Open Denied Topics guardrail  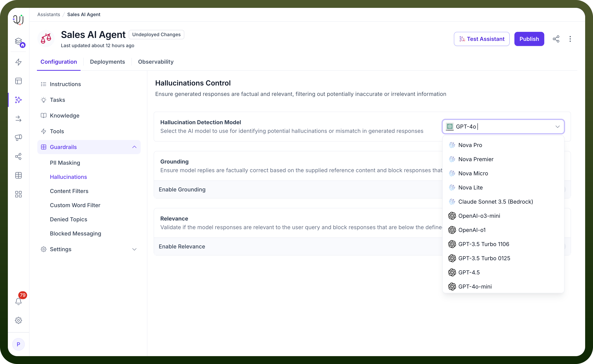[69, 220]
